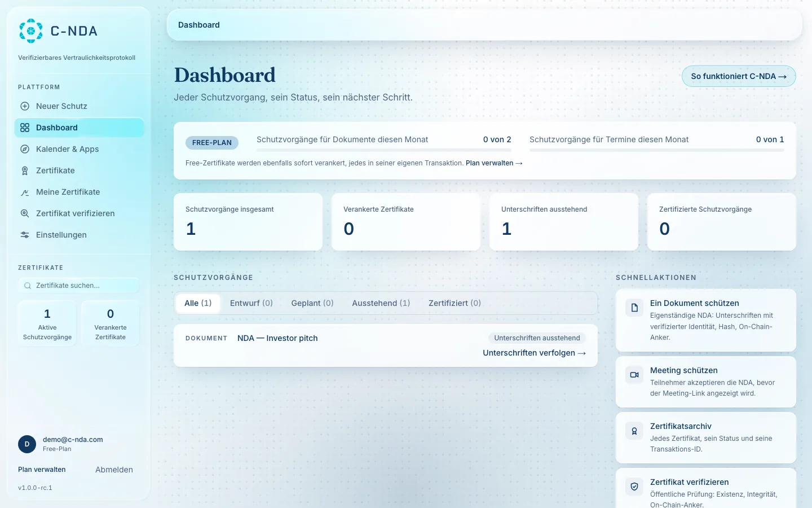Click Plan verwalten link in Free-Plan banner

494,163
